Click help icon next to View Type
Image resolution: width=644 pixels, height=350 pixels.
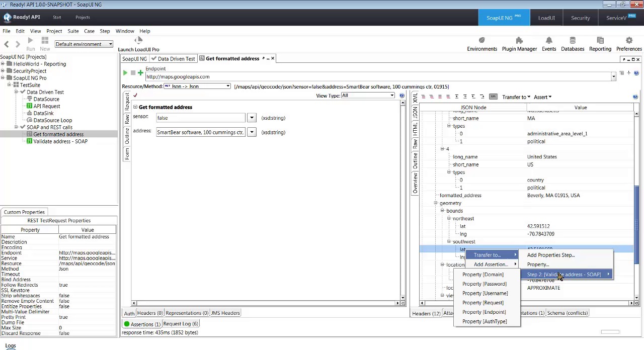[401, 96]
